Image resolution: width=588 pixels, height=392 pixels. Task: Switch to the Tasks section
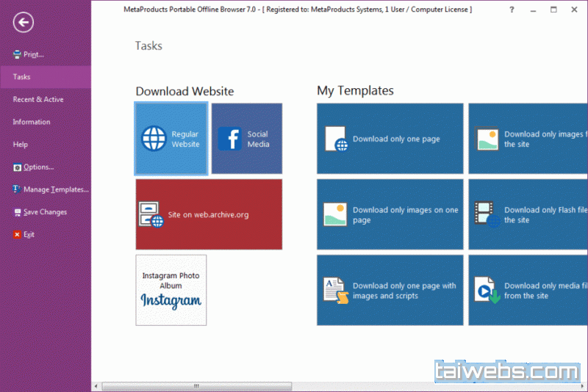(x=22, y=77)
